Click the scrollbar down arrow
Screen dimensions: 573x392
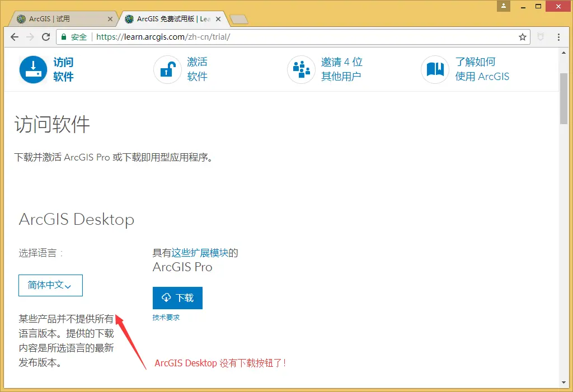pos(563,382)
